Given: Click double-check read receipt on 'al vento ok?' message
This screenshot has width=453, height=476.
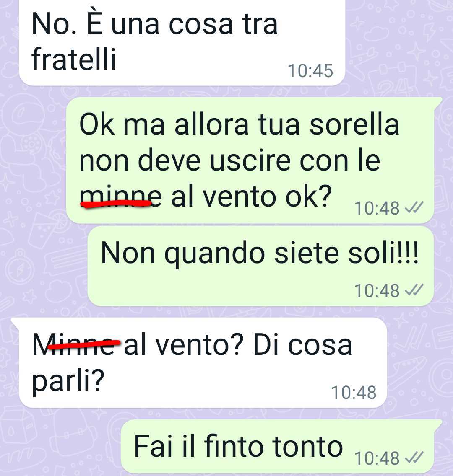Looking at the screenshot, I should click(414, 208).
